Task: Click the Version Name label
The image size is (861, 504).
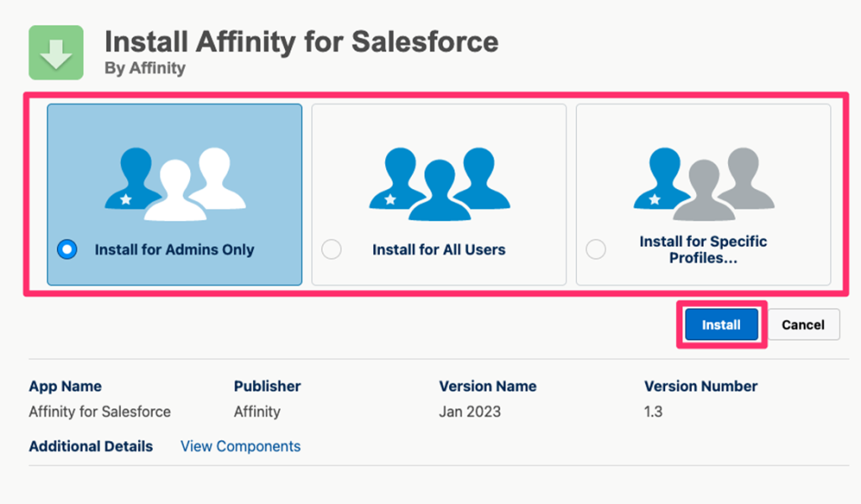Action: tap(488, 386)
